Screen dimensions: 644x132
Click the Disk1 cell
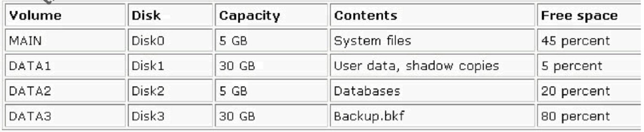click(148, 66)
